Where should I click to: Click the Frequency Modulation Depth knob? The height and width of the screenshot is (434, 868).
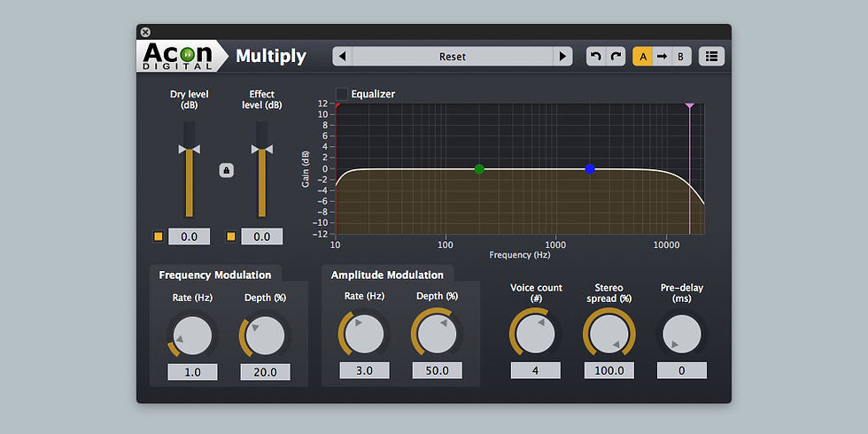[265, 336]
